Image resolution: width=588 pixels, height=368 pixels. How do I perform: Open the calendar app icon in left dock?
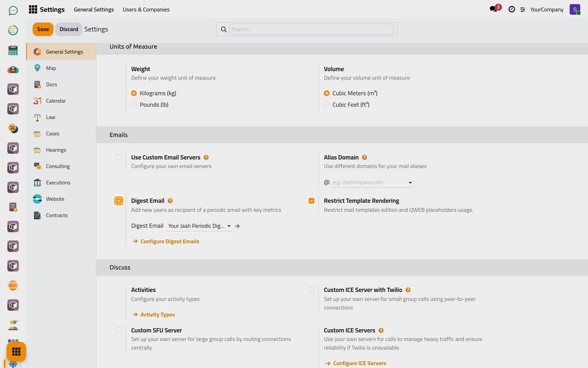(13, 50)
